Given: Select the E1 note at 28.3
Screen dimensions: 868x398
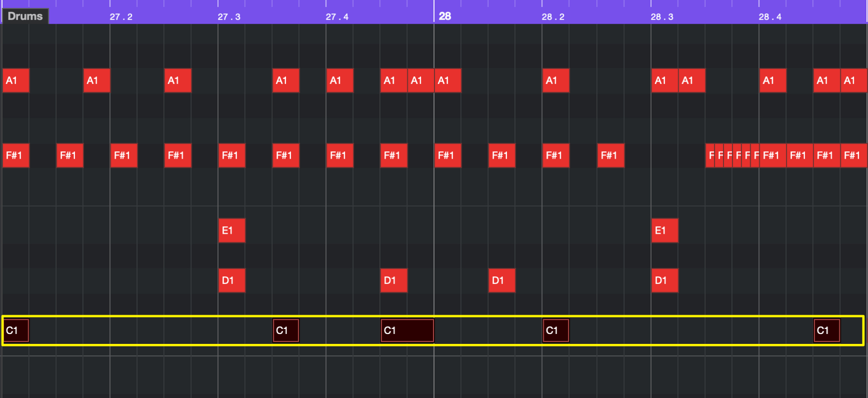Looking at the screenshot, I should [665, 230].
